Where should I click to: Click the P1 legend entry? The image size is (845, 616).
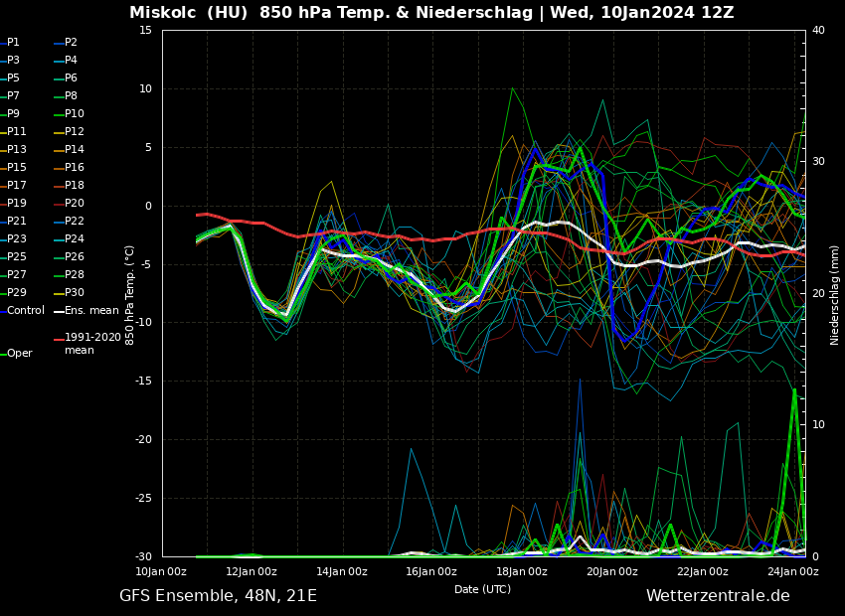tap(13, 43)
